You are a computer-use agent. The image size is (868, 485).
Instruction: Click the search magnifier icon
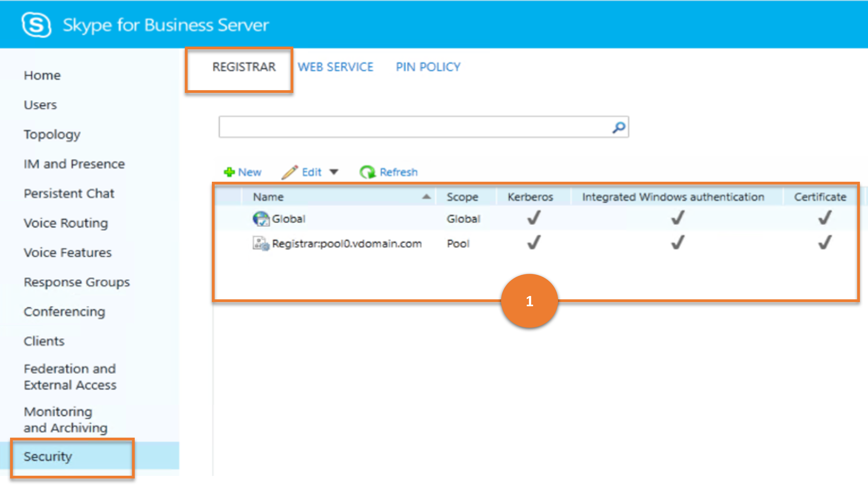pos(619,127)
